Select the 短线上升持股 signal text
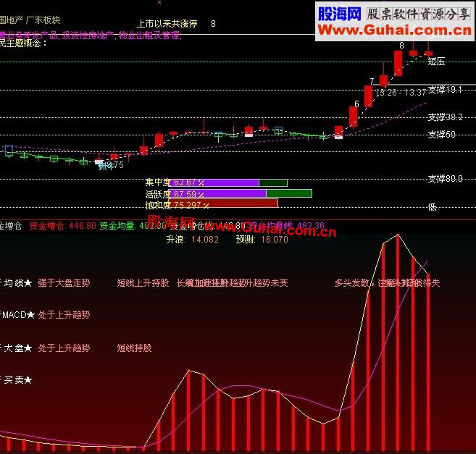The height and width of the screenshot is (454, 476). pos(143,283)
